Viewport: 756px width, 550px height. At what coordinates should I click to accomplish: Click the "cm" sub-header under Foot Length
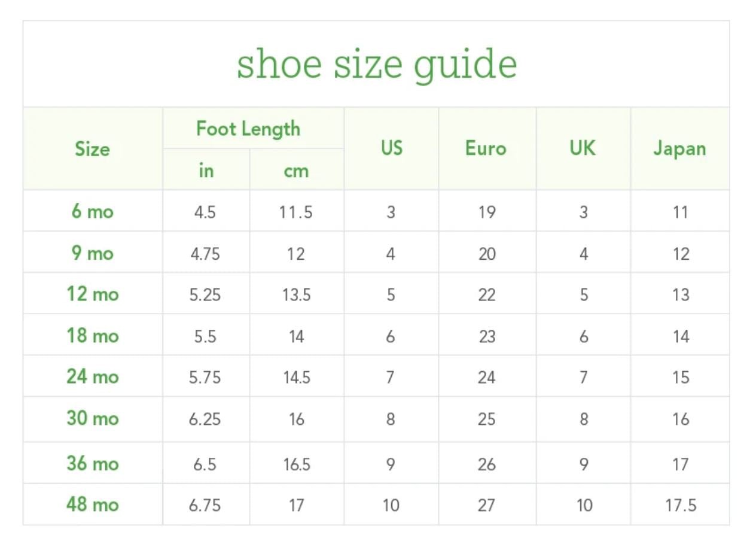tap(296, 171)
